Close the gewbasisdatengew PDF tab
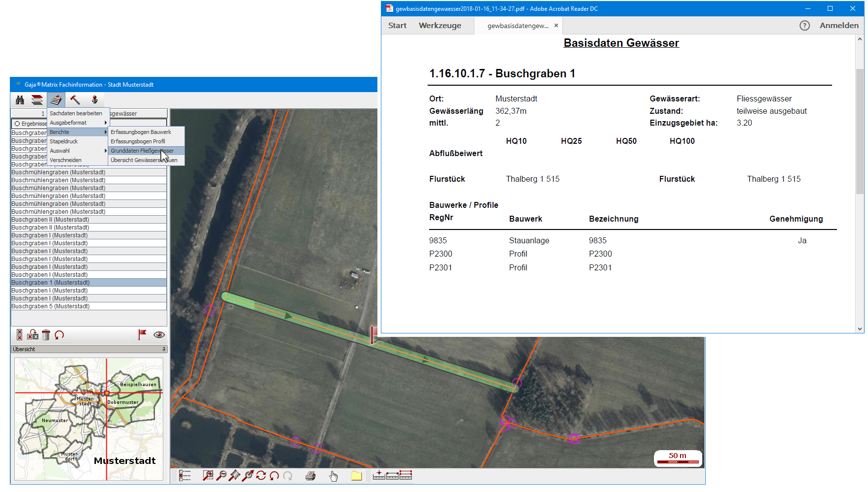868x492 pixels. pyautogui.click(x=556, y=26)
